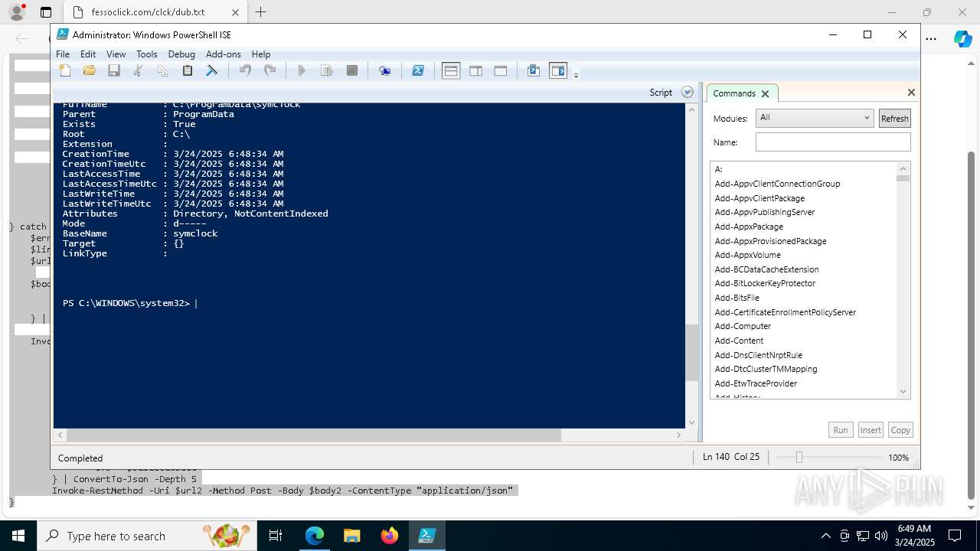This screenshot has width=980, height=551.
Task: Select Add-DnsClientNrptRule command
Action: [x=758, y=355]
